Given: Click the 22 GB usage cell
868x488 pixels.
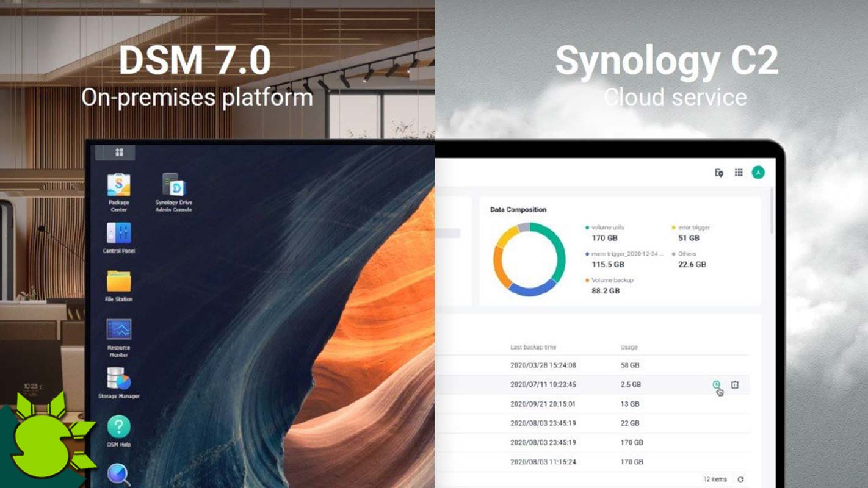Looking at the screenshot, I should point(630,423).
